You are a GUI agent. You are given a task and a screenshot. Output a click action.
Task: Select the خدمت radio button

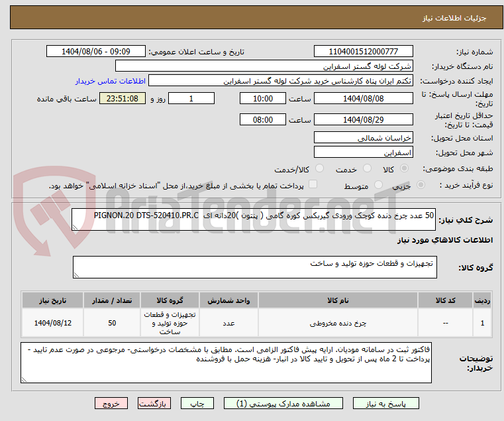tap(367, 168)
